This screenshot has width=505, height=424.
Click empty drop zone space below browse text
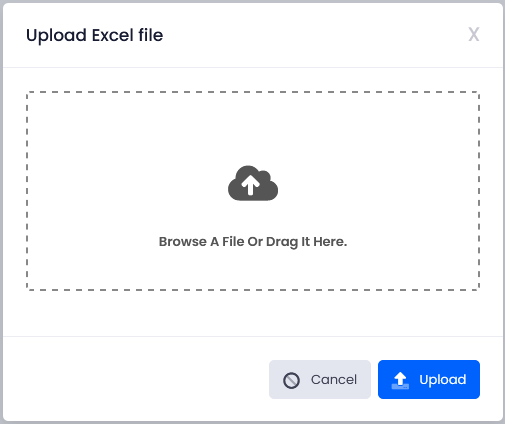[253, 270]
